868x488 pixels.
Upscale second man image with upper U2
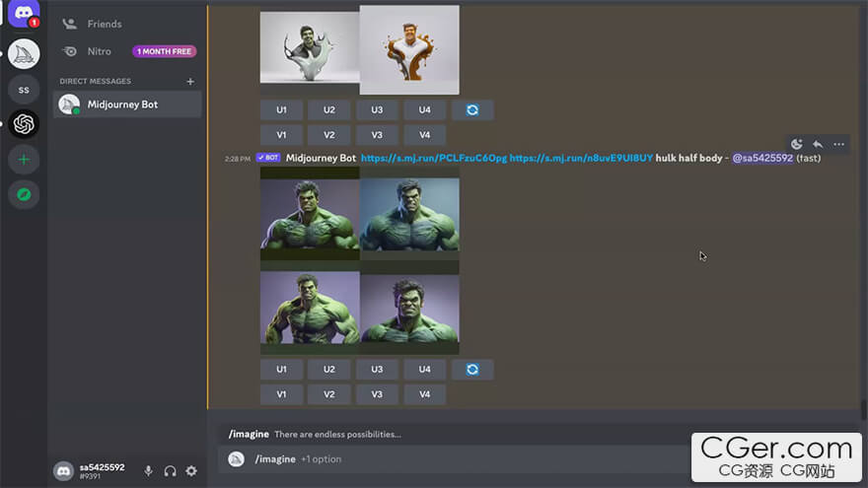click(x=329, y=110)
